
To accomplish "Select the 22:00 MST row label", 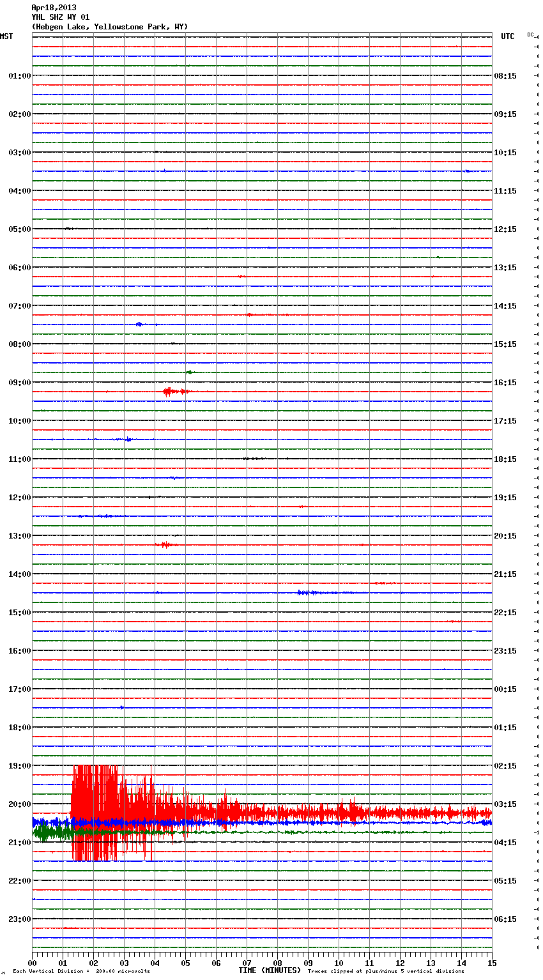I will point(19,881).
